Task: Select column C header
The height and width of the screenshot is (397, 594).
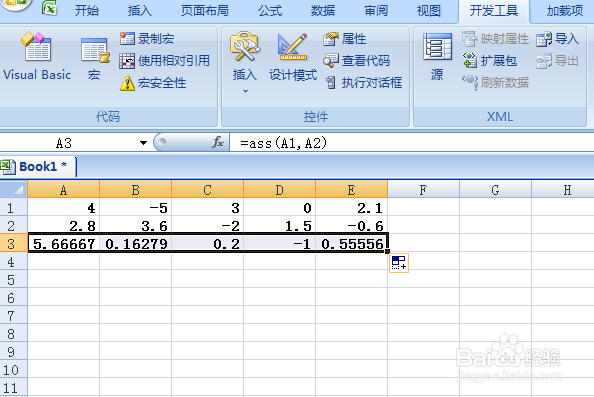Action: tap(207, 189)
